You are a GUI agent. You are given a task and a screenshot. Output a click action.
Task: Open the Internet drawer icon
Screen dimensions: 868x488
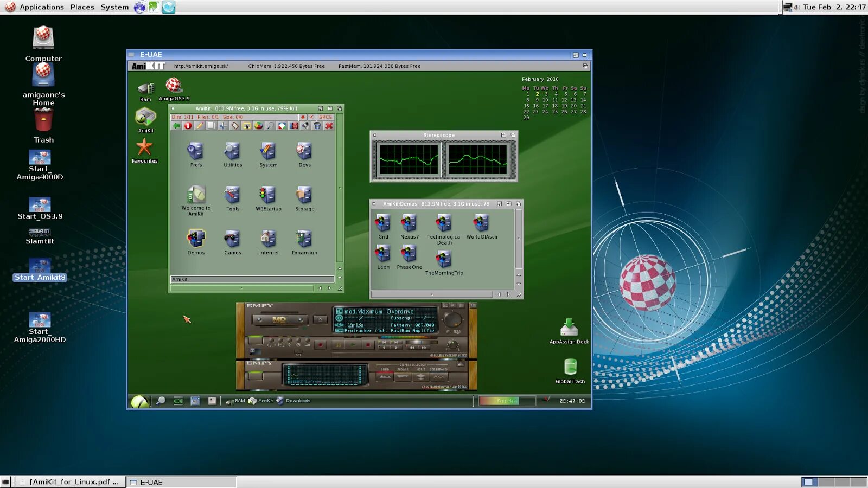(x=269, y=241)
